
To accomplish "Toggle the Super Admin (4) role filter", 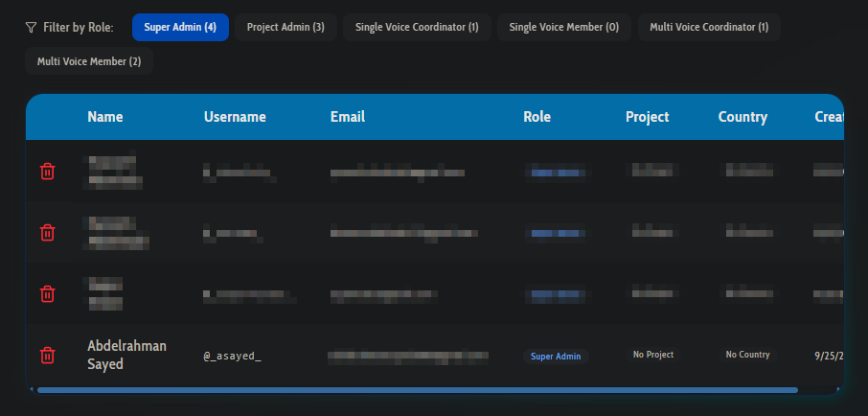I will 180,28.
